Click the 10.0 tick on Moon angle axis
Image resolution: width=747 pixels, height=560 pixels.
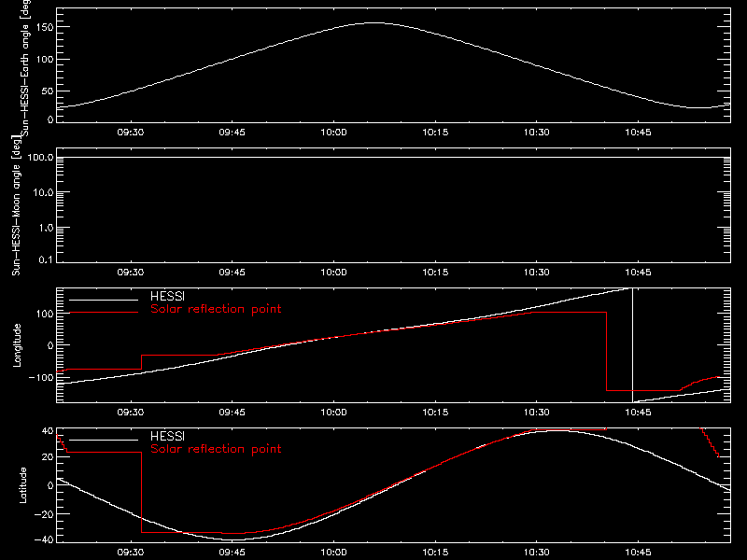pyautogui.click(x=43, y=193)
